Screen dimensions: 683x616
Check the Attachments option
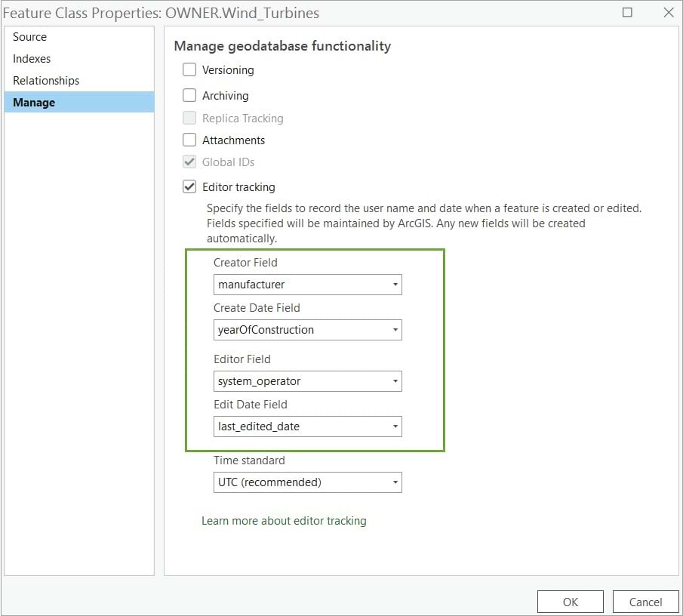(189, 140)
